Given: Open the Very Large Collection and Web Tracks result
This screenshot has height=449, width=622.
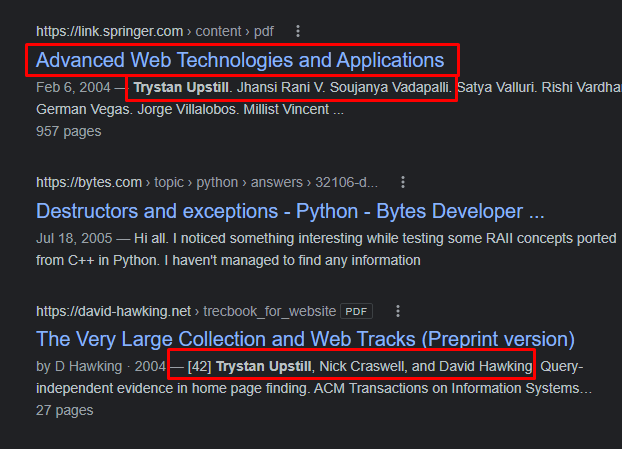Looking at the screenshot, I should coord(305,339).
